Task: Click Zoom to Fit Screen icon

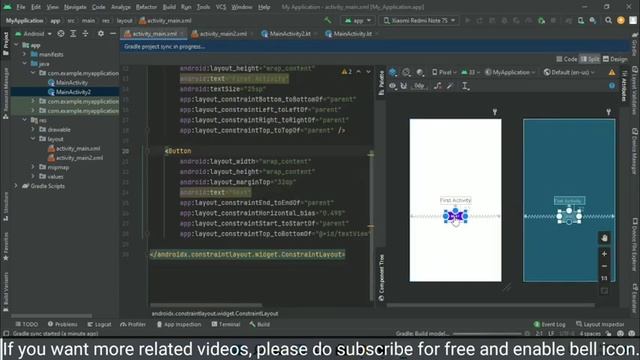Action: pyautogui.click(x=604, y=291)
